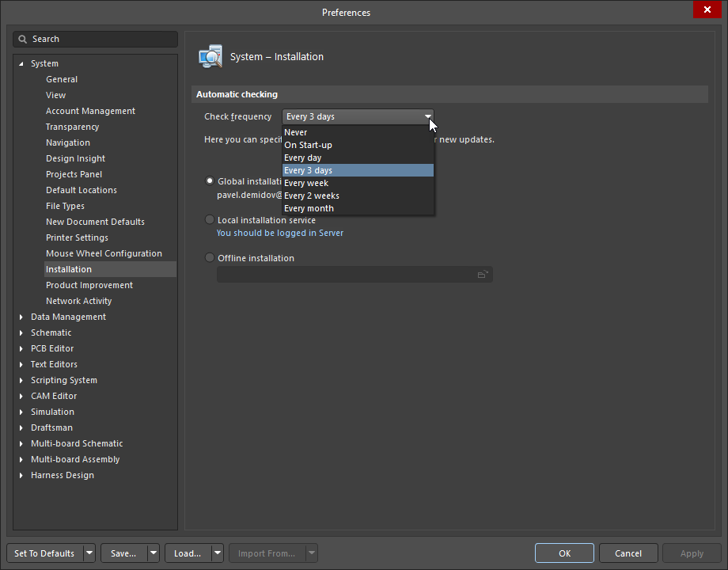
Task: Click the folder browse icon in offline path
Action: 483,275
